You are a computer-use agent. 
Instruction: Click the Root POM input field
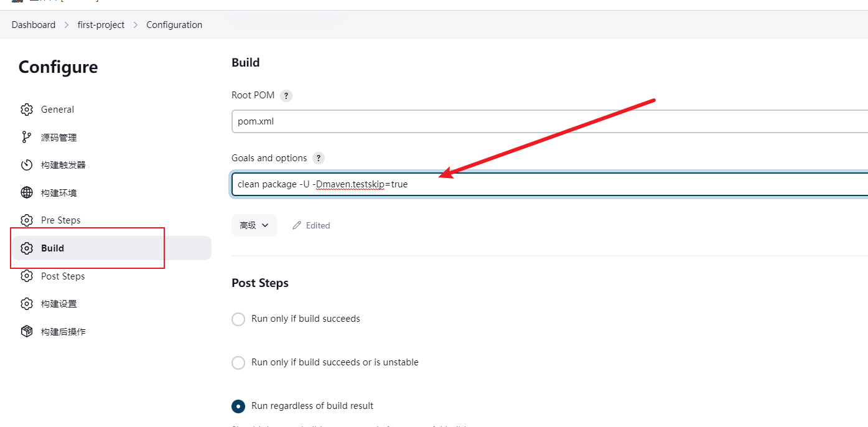click(x=548, y=121)
